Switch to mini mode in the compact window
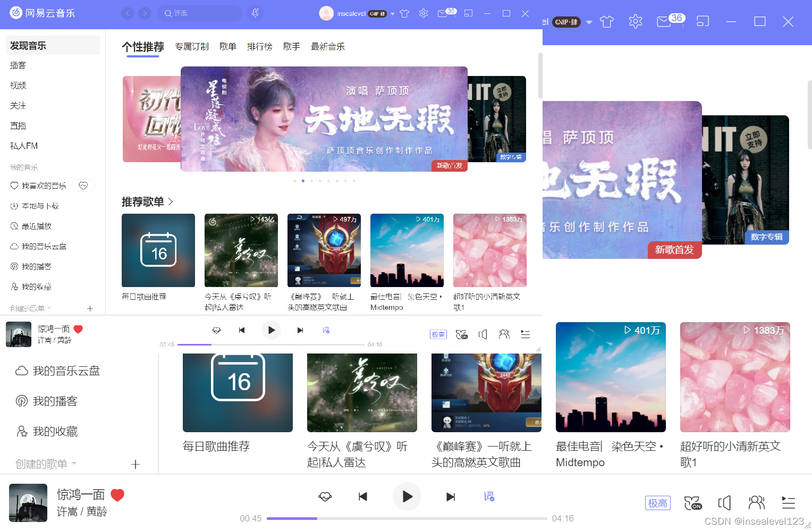This screenshot has height=530, width=812. [x=468, y=13]
